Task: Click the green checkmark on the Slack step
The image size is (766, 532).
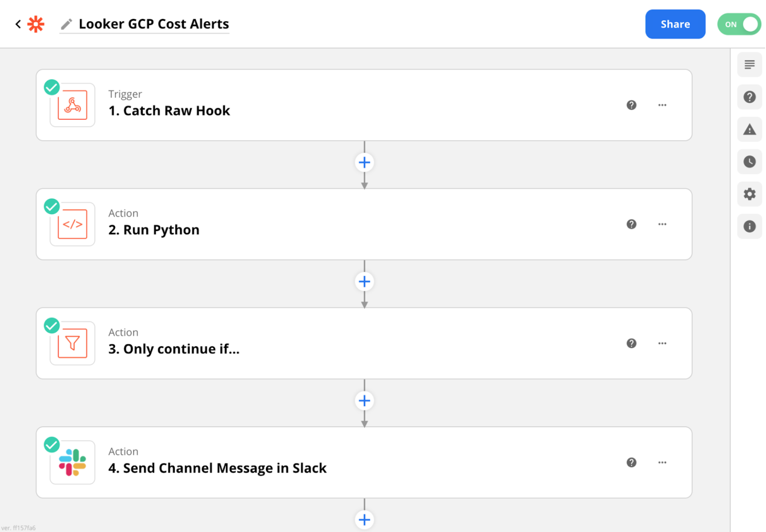Action: (x=51, y=445)
